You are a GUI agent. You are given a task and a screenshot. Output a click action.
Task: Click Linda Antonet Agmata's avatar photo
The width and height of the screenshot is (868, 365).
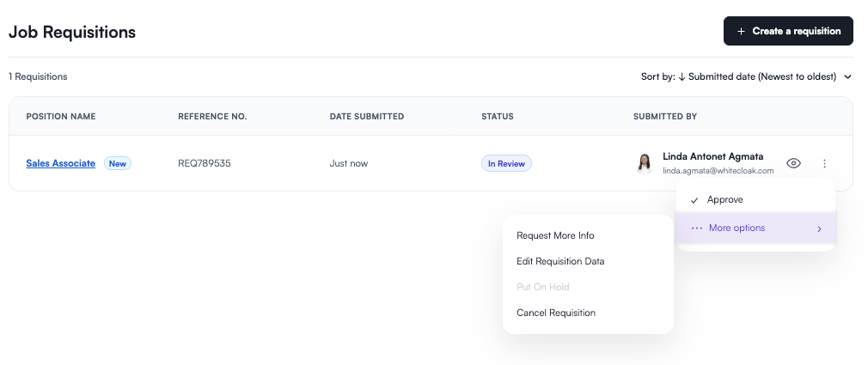644,163
